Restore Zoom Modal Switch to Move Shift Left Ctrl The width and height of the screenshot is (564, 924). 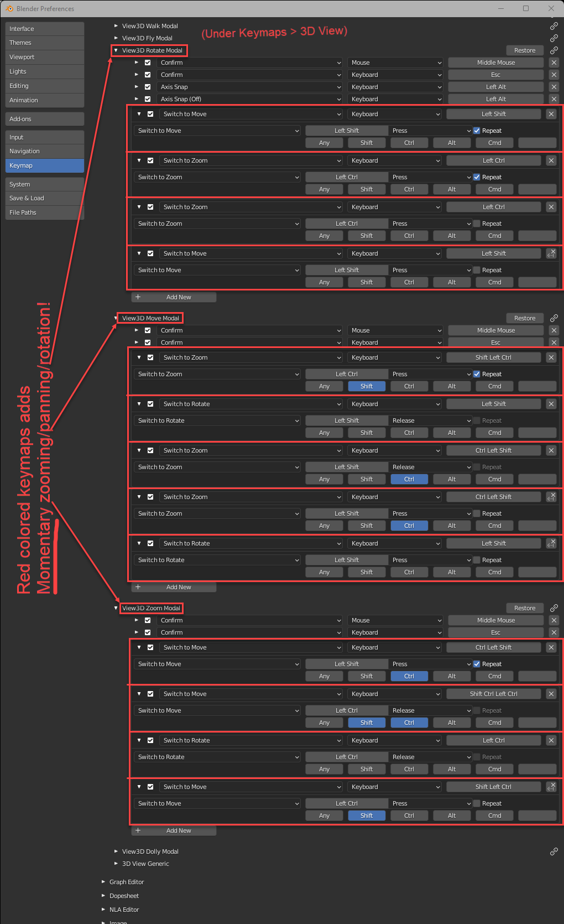551,787
